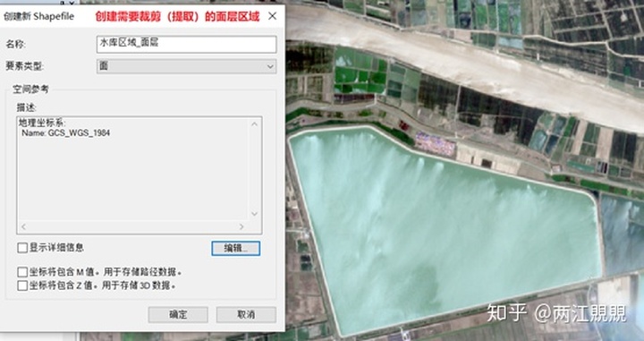Check 坐标将包含 M 值 option
Screen dimensions: 644x341
pyautogui.click(x=22, y=272)
